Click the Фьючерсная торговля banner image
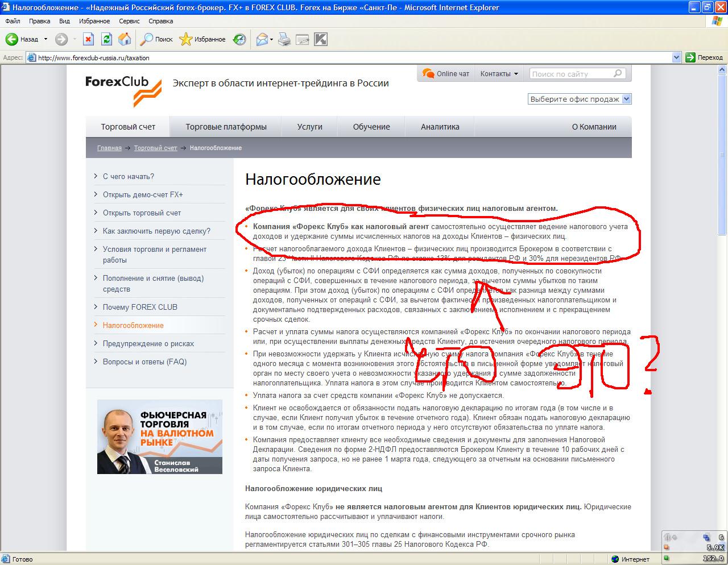 160,437
